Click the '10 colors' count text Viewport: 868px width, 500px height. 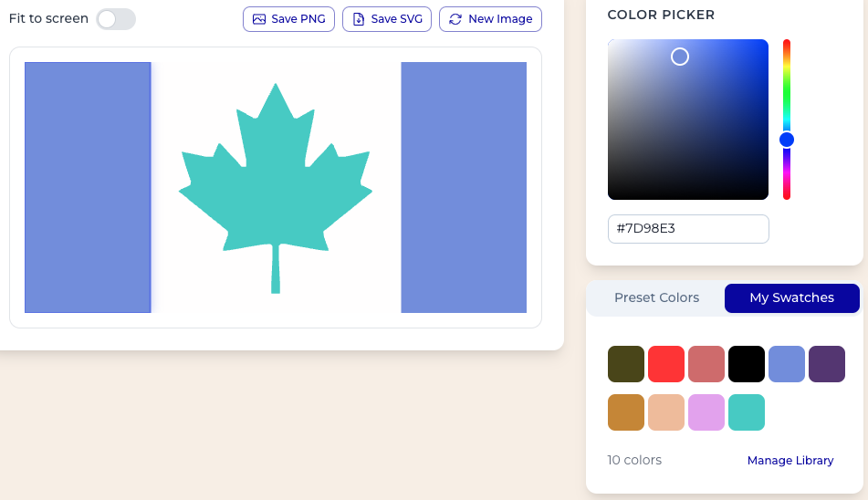634,460
